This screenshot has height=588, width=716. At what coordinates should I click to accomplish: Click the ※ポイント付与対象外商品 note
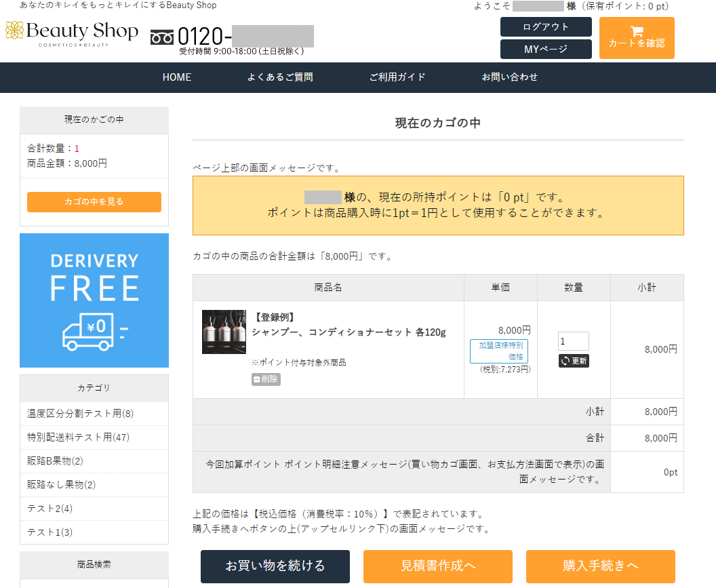[x=298, y=363]
